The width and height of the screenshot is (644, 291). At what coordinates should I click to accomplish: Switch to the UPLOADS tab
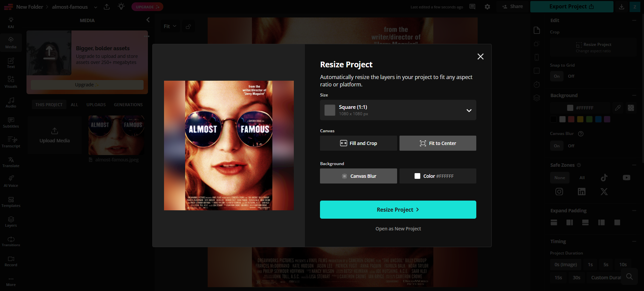[96, 105]
